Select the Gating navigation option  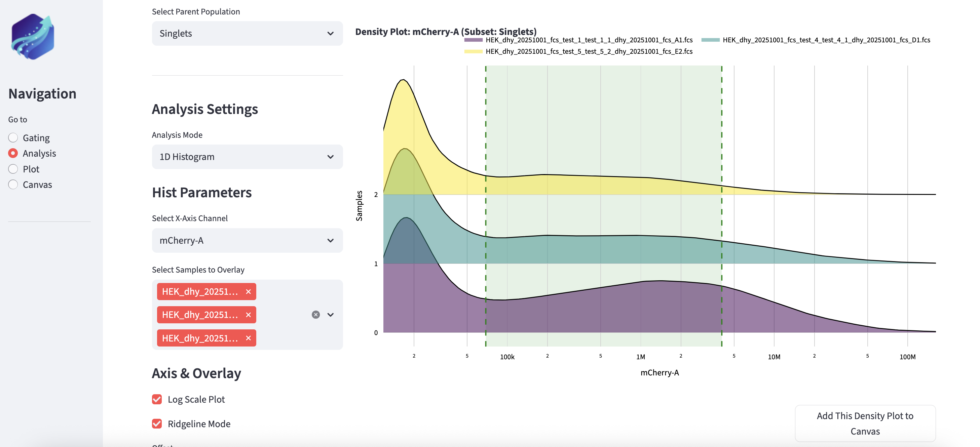pyautogui.click(x=13, y=137)
